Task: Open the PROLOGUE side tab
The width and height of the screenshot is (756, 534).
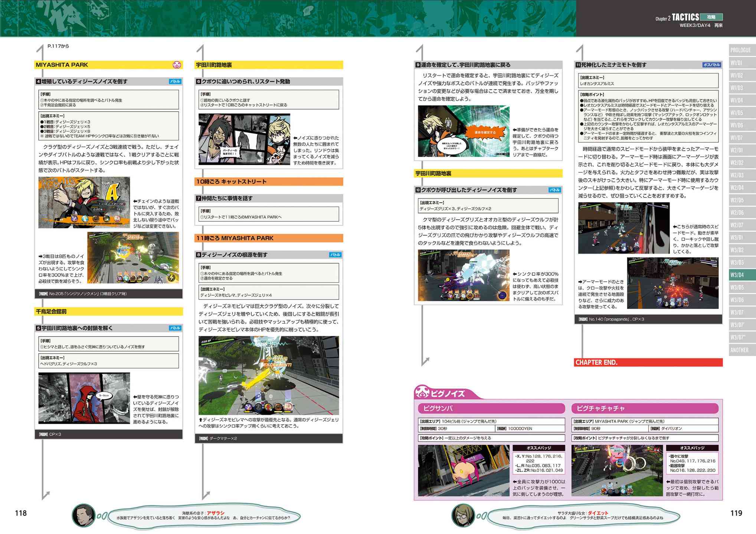Action: click(x=741, y=50)
